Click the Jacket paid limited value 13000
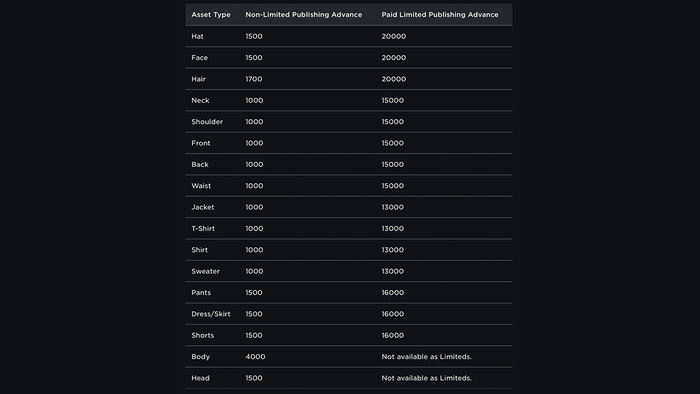This screenshot has height=394, width=700. [x=392, y=207]
